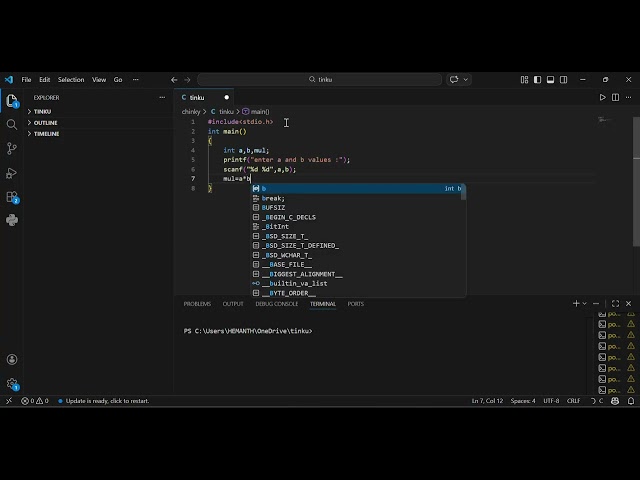Switch to the TERMINAL tab
640x480 pixels.
coord(322,304)
